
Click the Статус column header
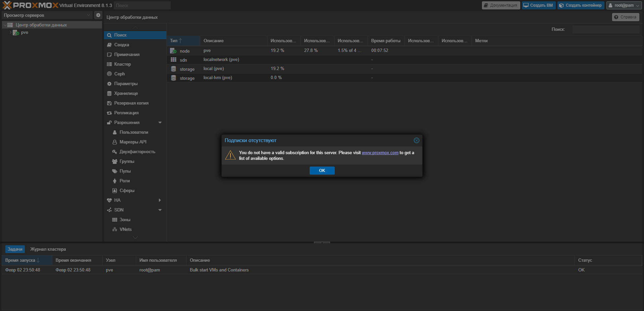[x=608, y=260]
